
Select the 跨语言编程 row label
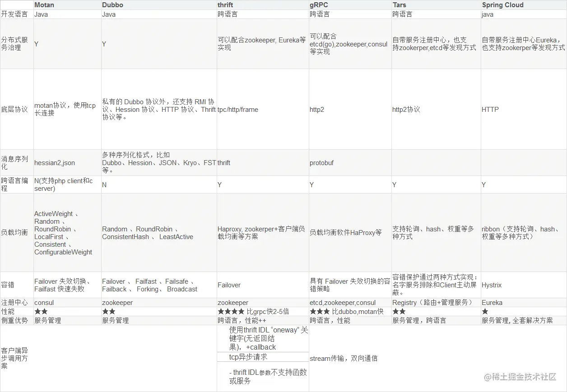[x=14, y=184]
